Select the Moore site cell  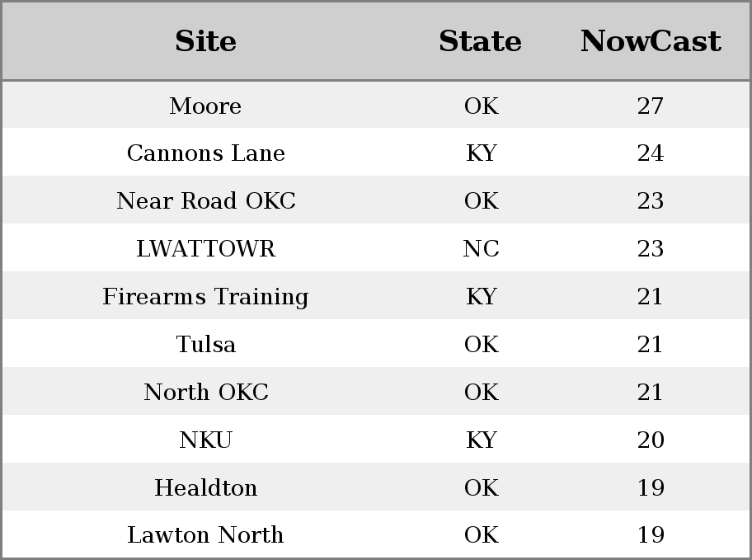click(205, 106)
